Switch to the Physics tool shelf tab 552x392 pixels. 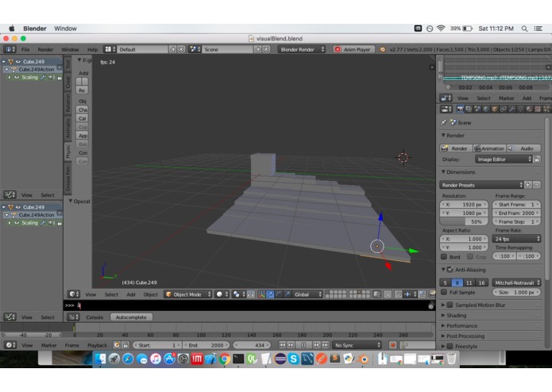click(x=68, y=152)
